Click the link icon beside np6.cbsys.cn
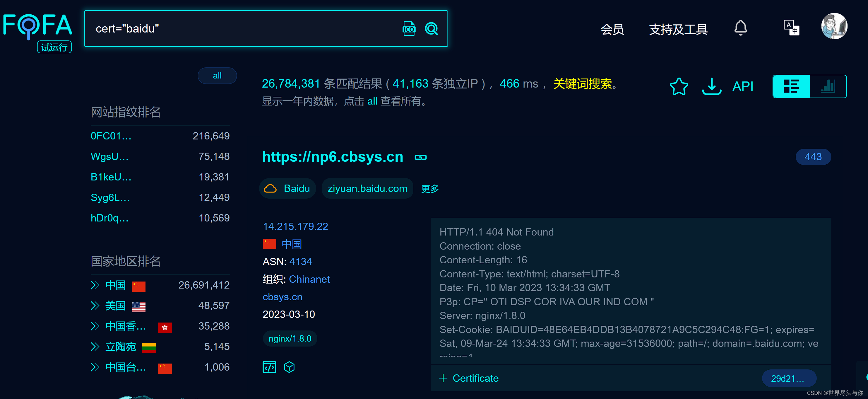868x399 pixels. [420, 157]
